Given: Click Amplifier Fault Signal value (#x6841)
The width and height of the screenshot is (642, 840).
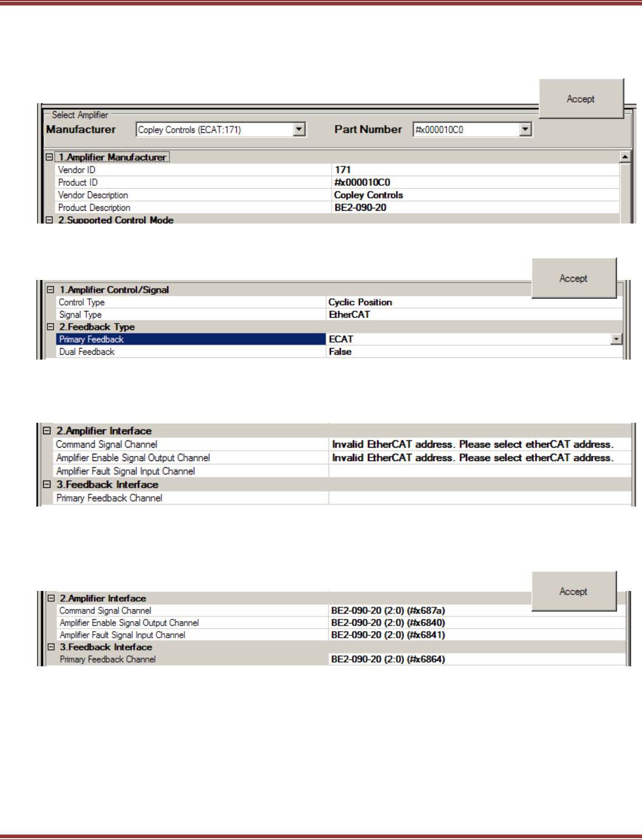Looking at the screenshot, I should [388, 635].
